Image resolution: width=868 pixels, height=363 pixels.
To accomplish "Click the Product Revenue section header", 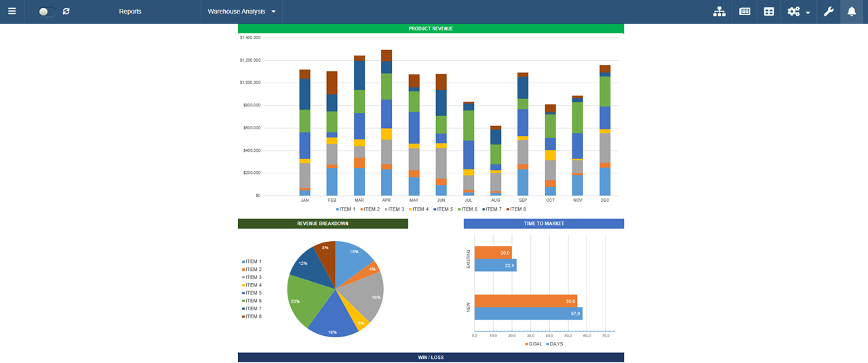I will 431,28.
